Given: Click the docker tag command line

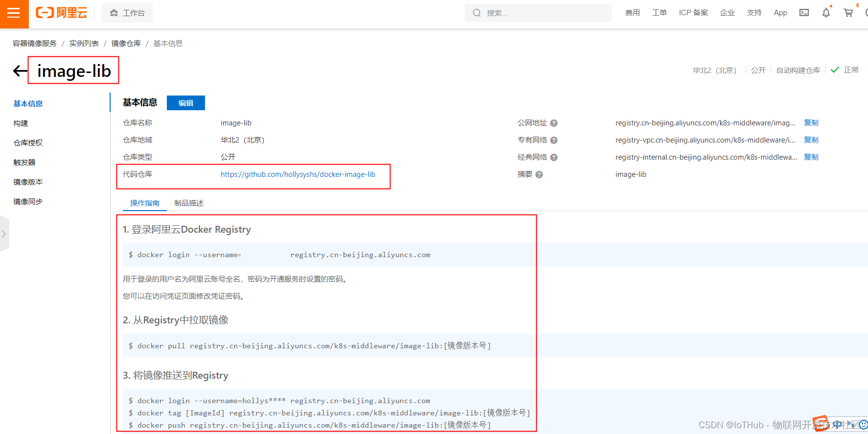Looking at the screenshot, I should tap(329, 413).
